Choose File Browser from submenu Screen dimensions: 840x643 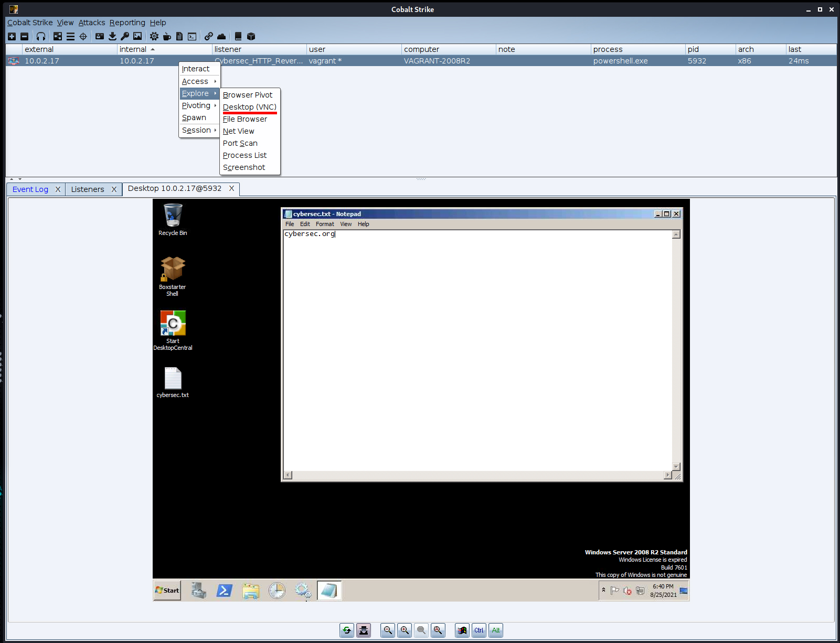(x=250, y=119)
